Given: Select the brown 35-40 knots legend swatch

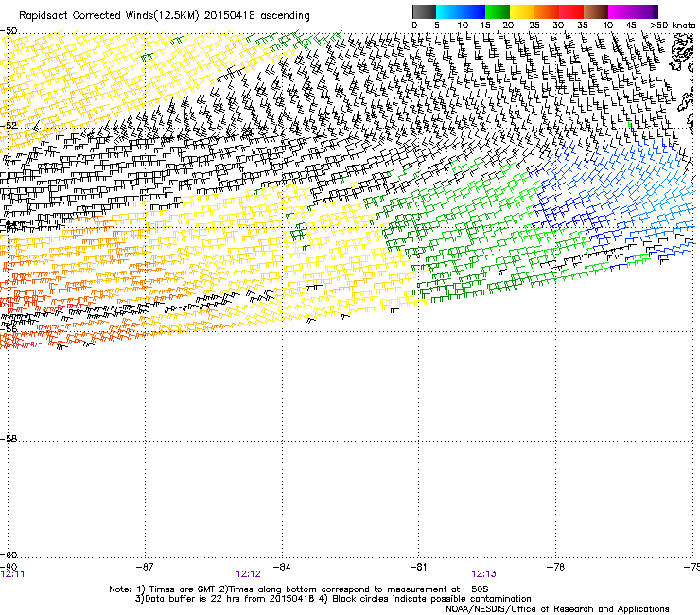Looking at the screenshot, I should coord(596,11).
